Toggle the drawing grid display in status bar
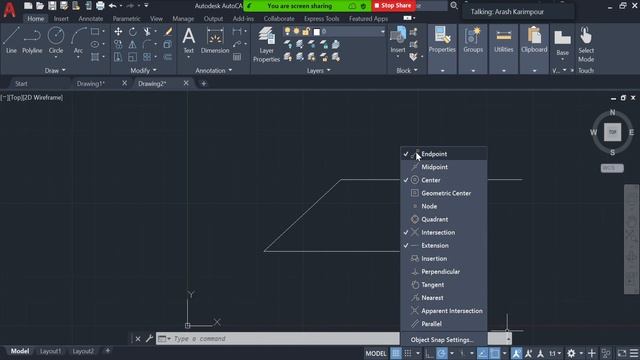Screen dimensions: 640x360 (x=396, y=353)
